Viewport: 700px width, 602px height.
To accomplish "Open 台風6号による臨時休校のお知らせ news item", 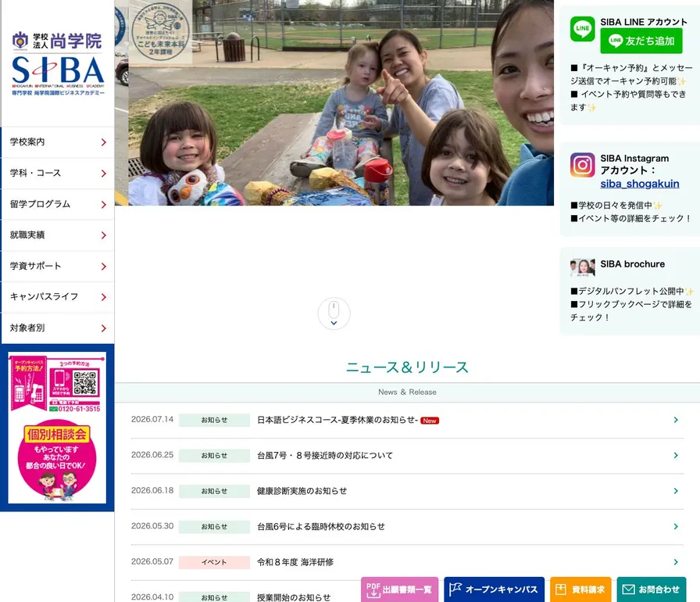I will (x=407, y=526).
